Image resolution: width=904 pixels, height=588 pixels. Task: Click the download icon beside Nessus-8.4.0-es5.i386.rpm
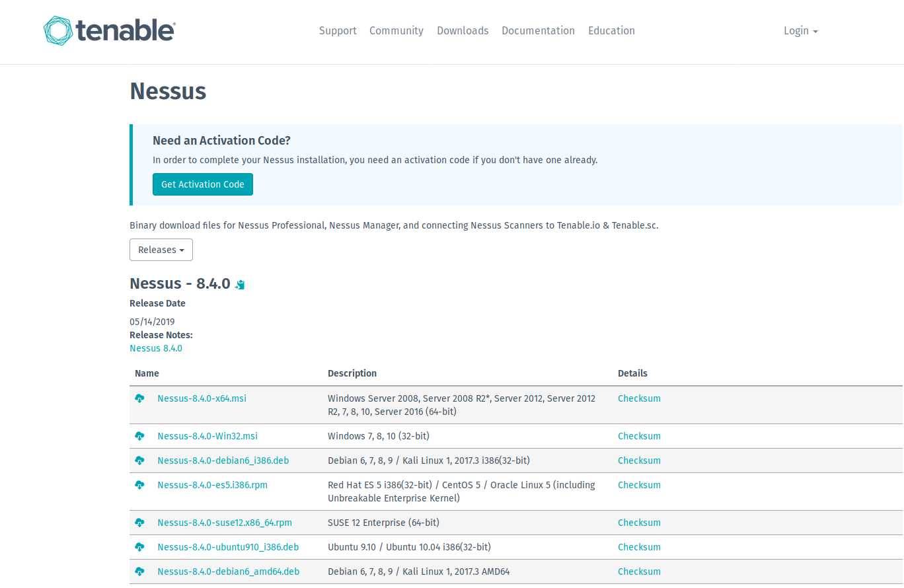click(x=139, y=485)
